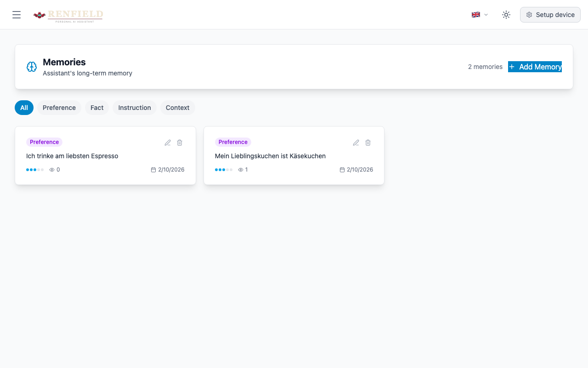
Task: Filter memories by Fact
Action: tap(97, 108)
